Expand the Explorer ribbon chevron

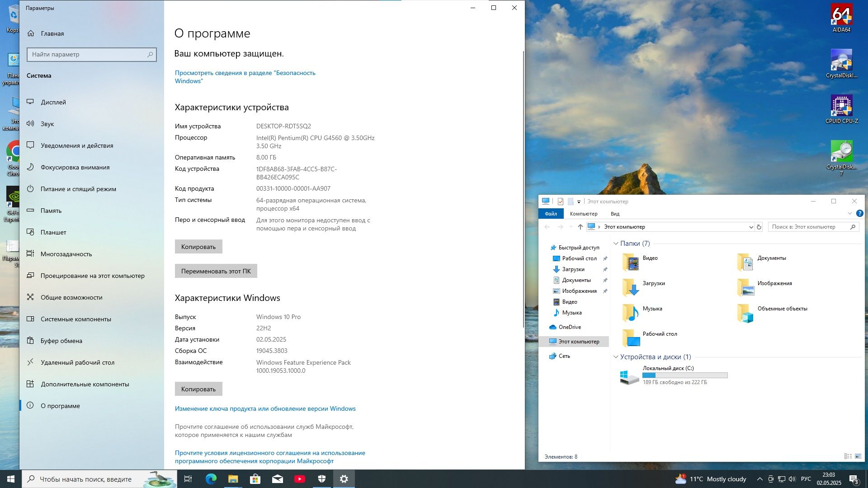[x=849, y=213]
